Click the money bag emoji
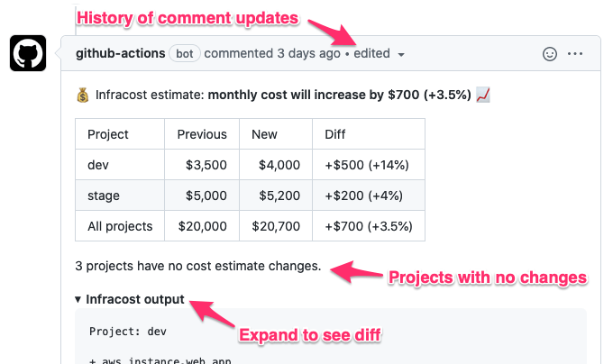 click(x=84, y=95)
